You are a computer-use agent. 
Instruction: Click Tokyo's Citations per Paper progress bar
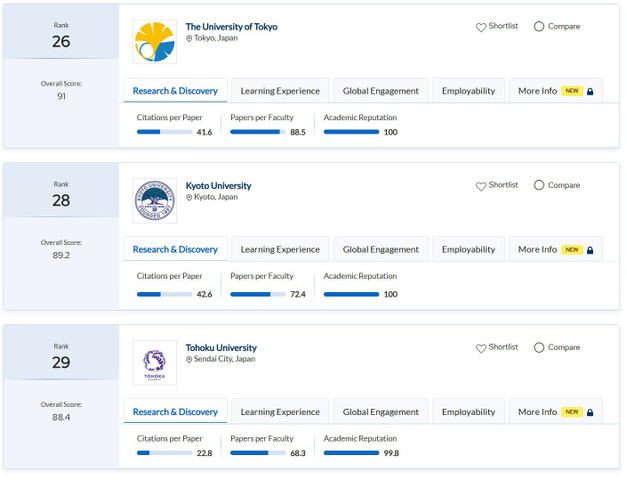(164, 132)
